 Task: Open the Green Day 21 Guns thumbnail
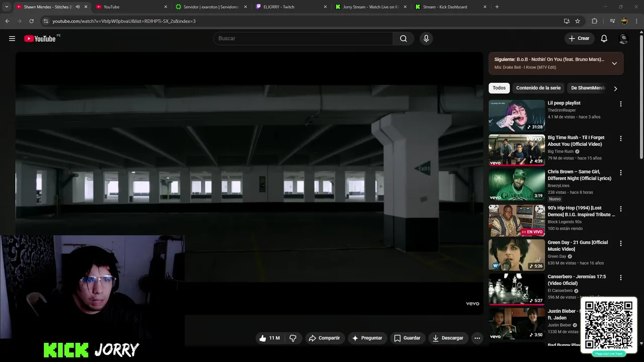click(x=517, y=254)
